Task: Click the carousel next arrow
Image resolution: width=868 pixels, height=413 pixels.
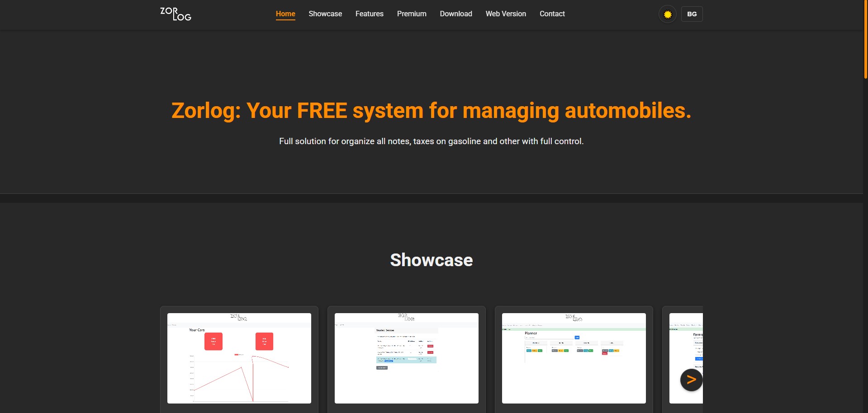Action: 691,380
